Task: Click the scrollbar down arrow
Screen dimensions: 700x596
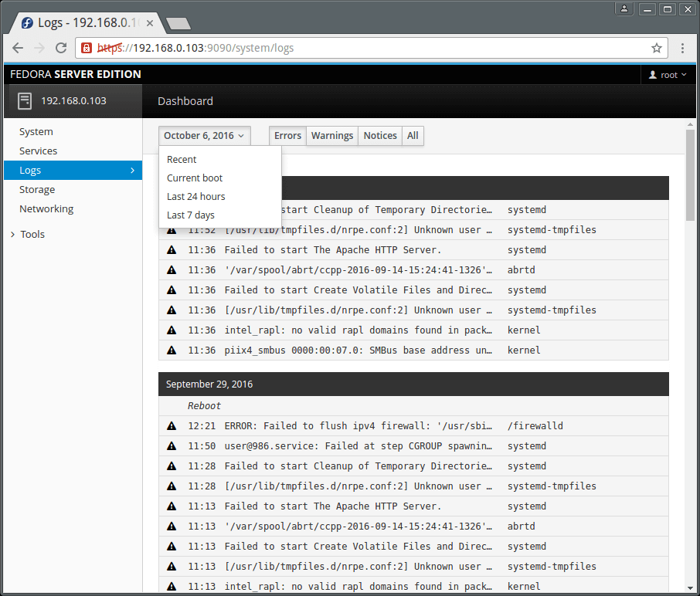Action: (x=690, y=588)
